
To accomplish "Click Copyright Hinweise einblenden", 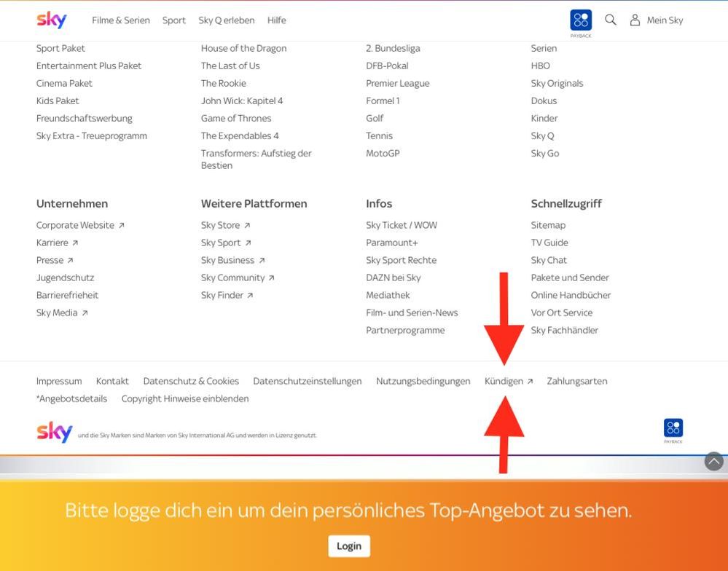I will [x=185, y=399].
